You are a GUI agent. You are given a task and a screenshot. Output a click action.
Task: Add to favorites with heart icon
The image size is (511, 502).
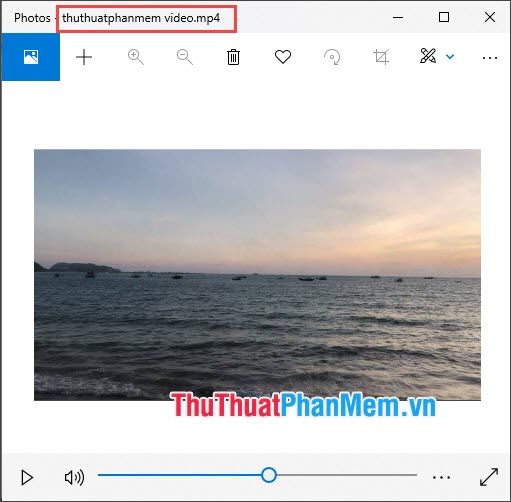coord(283,57)
